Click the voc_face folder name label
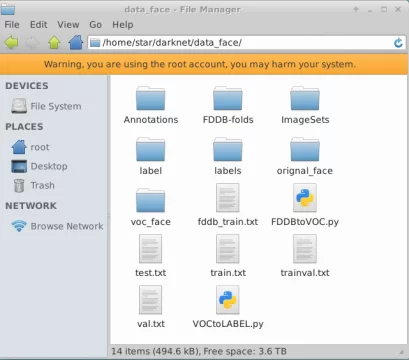Screen dimensions: 409x360 coord(151,222)
